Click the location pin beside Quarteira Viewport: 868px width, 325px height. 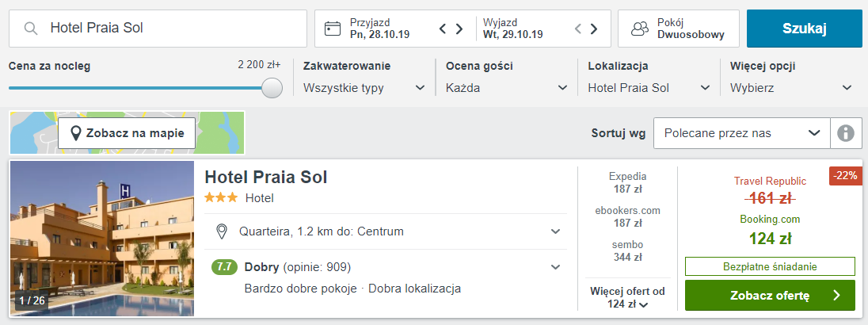(222, 231)
